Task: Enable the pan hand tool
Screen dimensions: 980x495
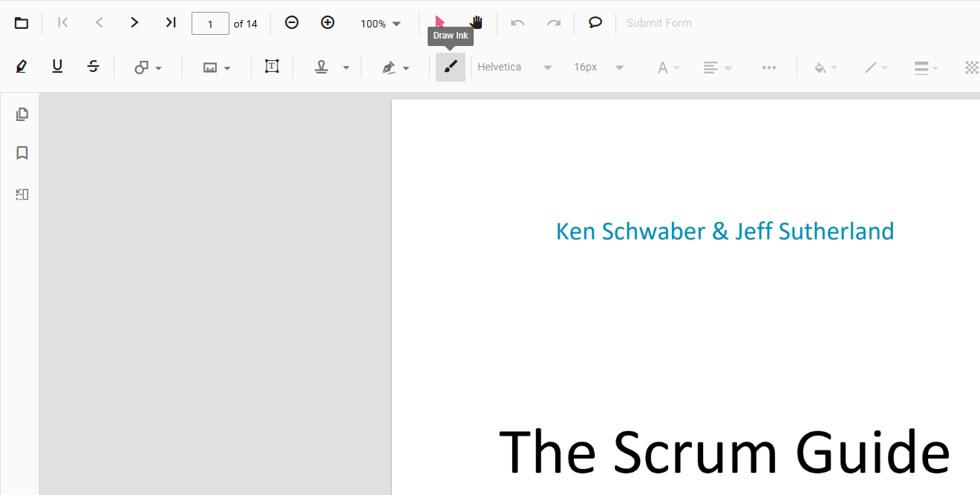Action: click(x=476, y=23)
